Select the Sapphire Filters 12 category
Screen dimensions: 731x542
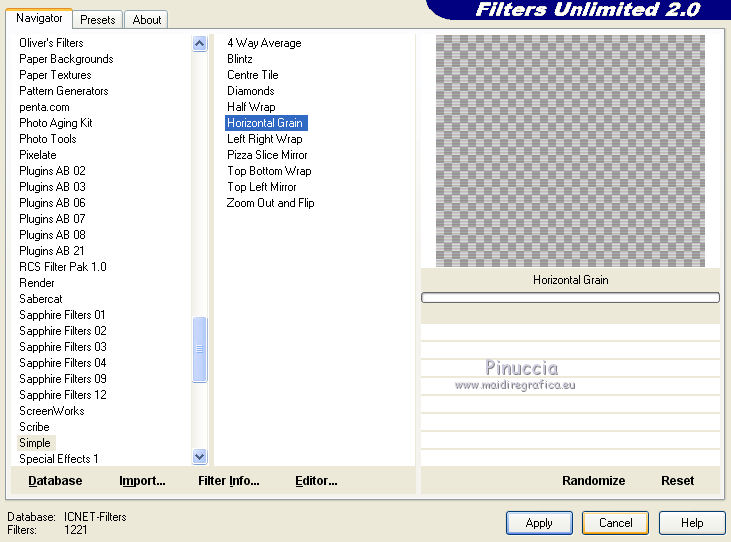tap(62, 395)
